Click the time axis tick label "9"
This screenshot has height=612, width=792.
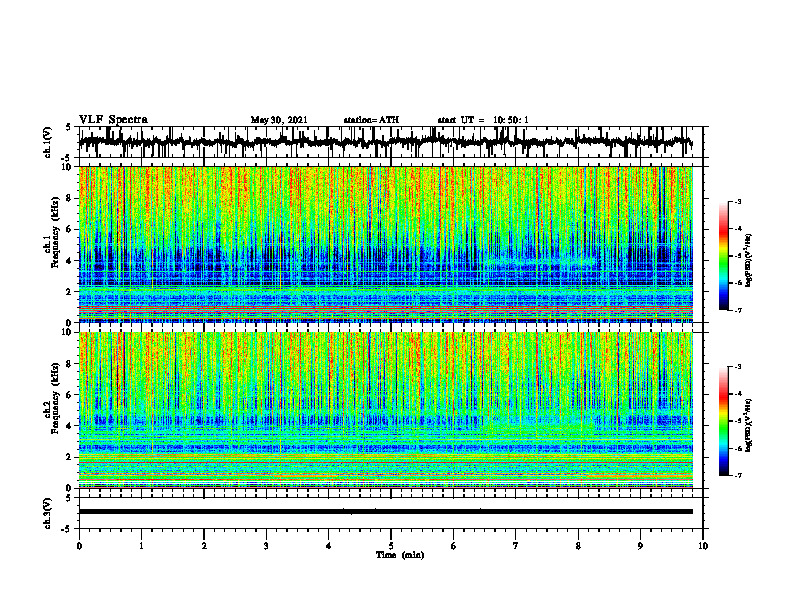coord(640,546)
